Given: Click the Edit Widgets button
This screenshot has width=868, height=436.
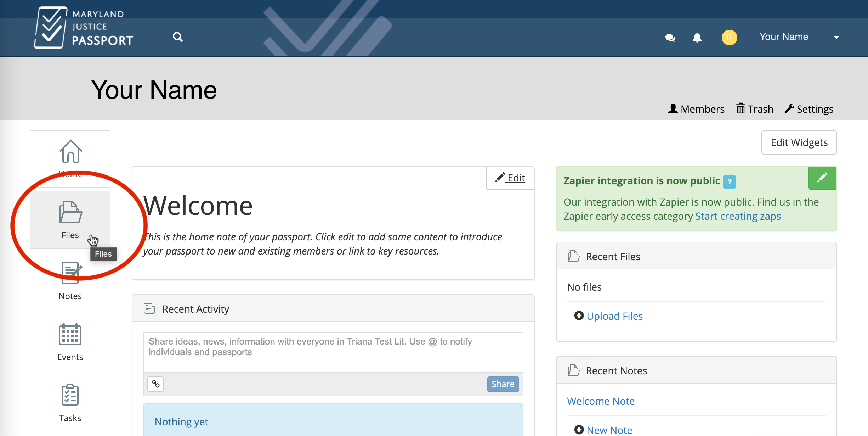Looking at the screenshot, I should pyautogui.click(x=799, y=142).
